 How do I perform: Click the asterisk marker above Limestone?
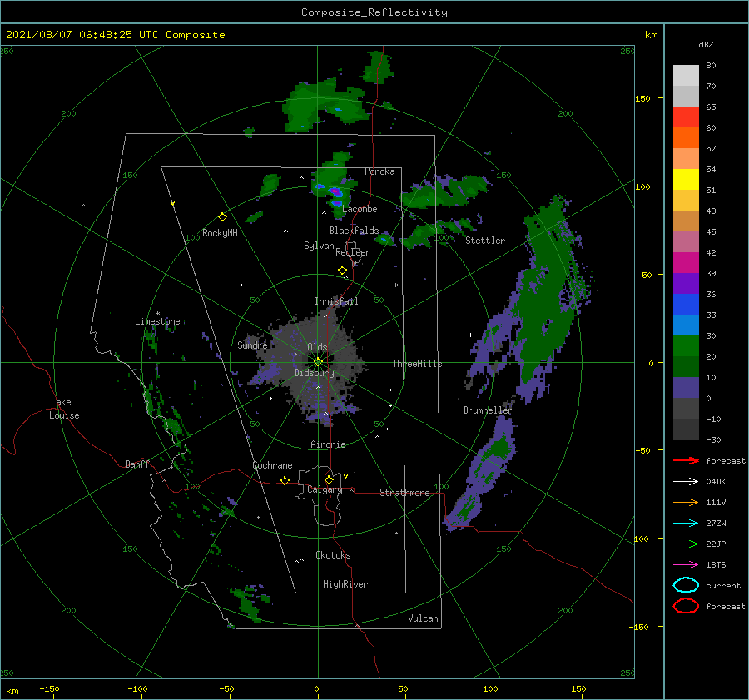(157, 314)
